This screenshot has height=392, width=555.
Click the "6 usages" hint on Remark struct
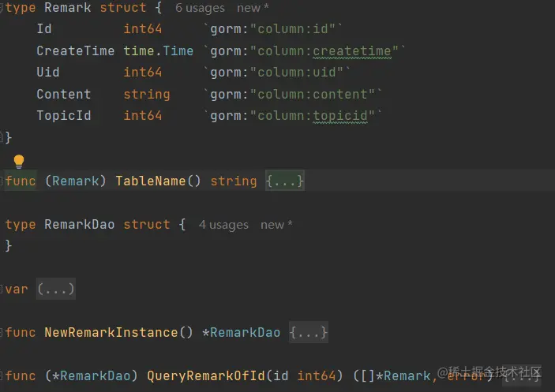[x=200, y=8]
